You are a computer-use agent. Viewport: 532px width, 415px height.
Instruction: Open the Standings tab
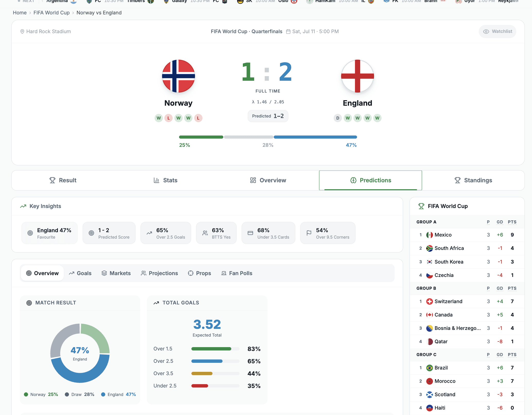[x=473, y=180]
